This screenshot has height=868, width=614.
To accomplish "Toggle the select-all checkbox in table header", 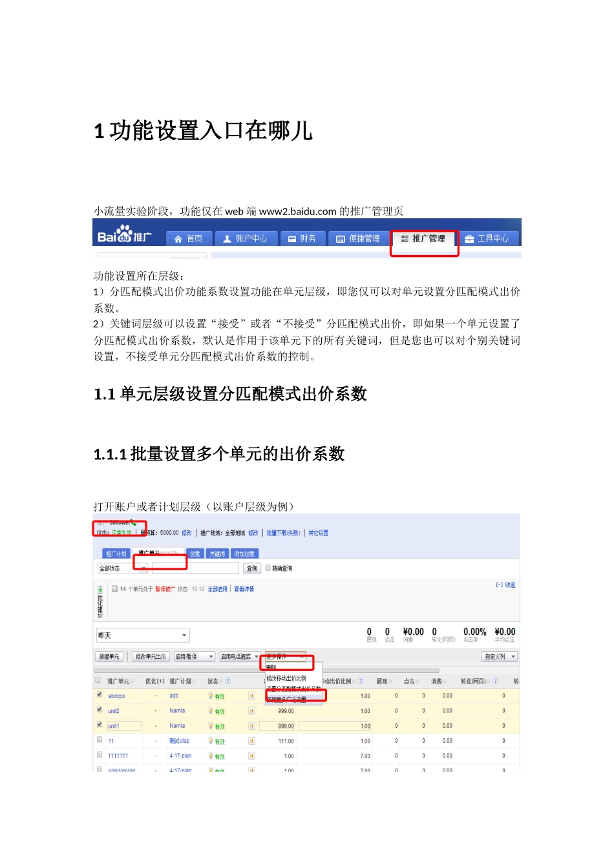I will click(x=98, y=680).
